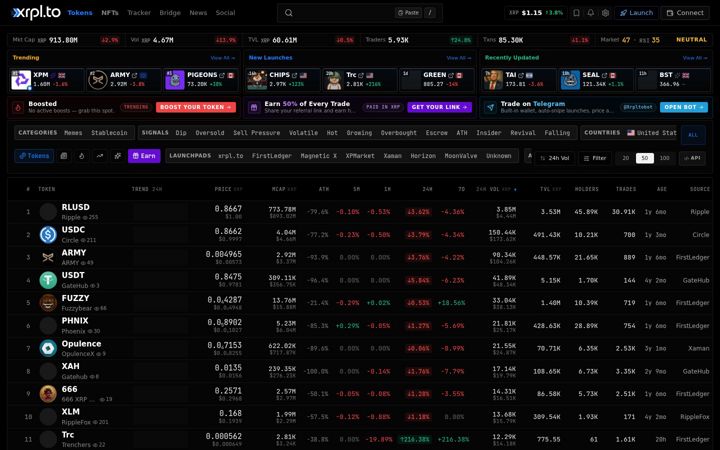Open the external link icon beside CHIPS
Image resolution: width=720 pixels, height=450 pixels.
294,75
